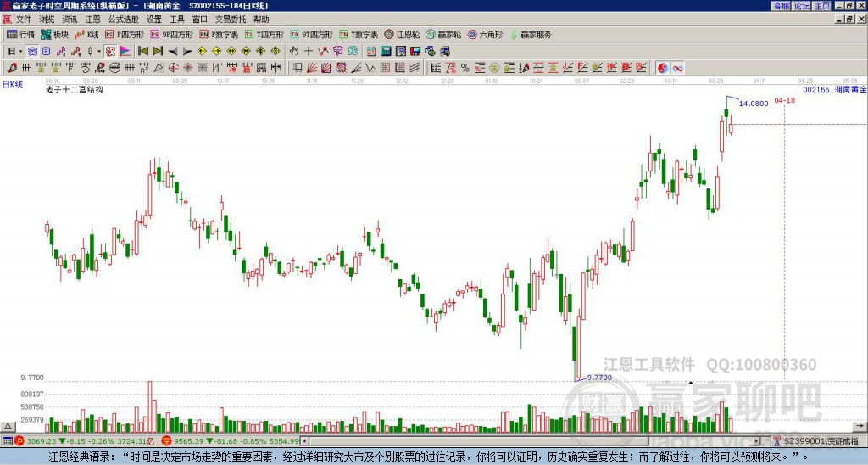Open the 交易委托 menu
The height and width of the screenshot is (465, 868).
coord(231,20)
